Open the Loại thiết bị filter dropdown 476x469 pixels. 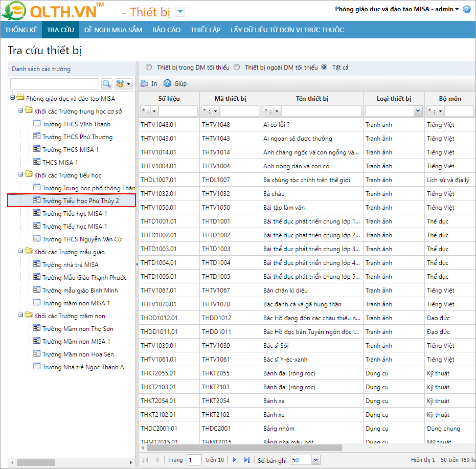tap(418, 111)
